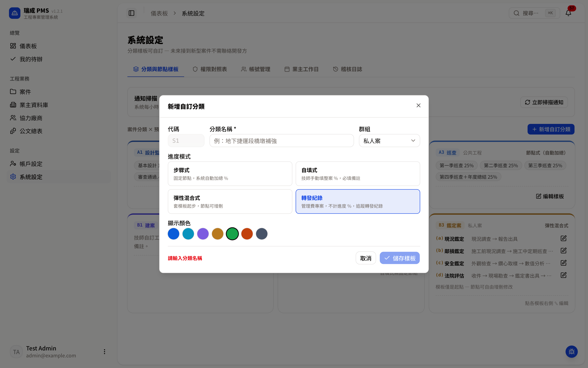The height and width of the screenshot is (368, 588).
Task: Switch to 帳號管理 tab
Action: (x=256, y=69)
